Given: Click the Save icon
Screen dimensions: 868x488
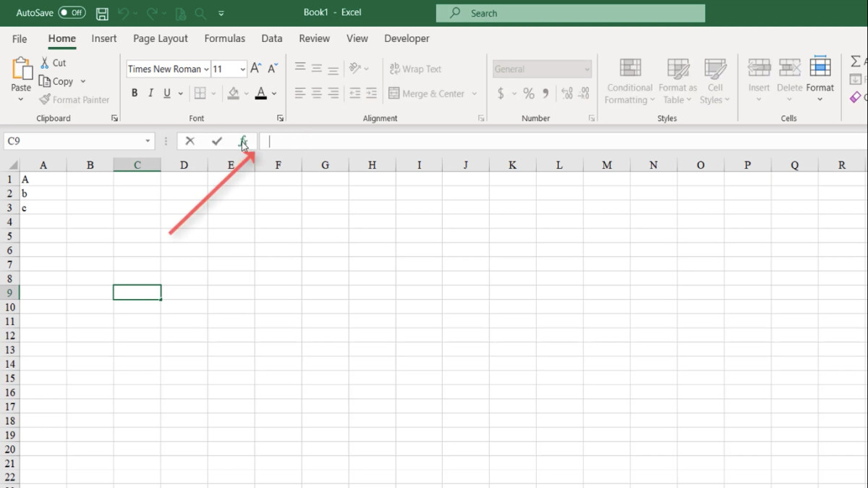Looking at the screenshot, I should click(x=101, y=12).
